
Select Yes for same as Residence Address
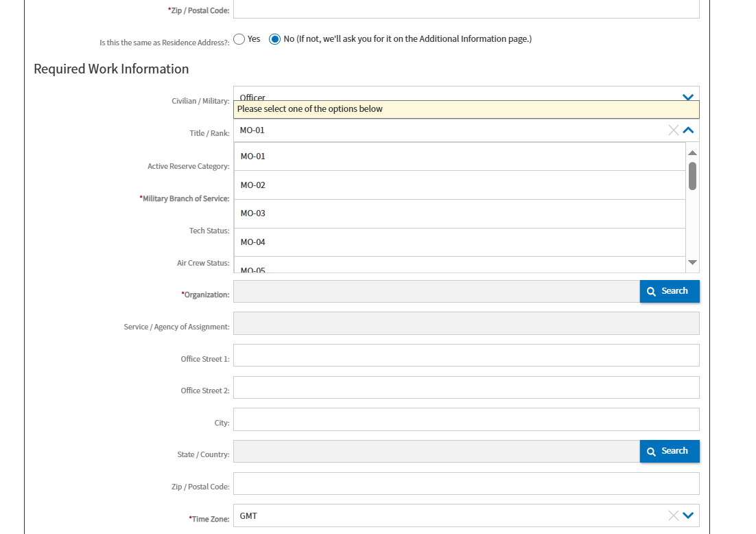[239, 39]
